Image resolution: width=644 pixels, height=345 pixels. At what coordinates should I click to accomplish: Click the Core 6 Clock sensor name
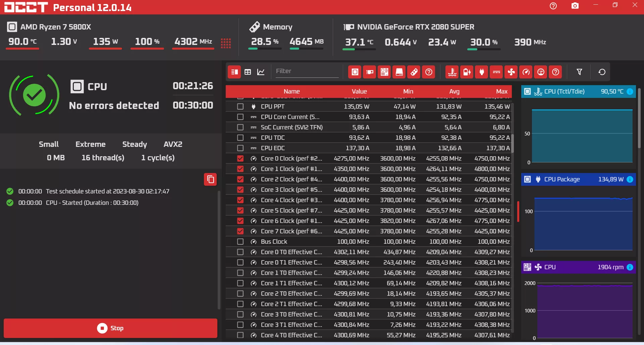(x=291, y=221)
